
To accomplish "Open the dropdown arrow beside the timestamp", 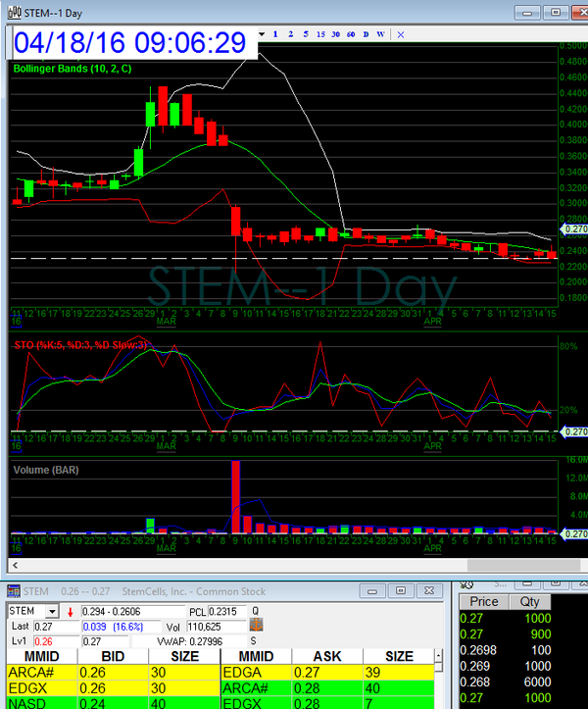I will pyautogui.click(x=262, y=33).
